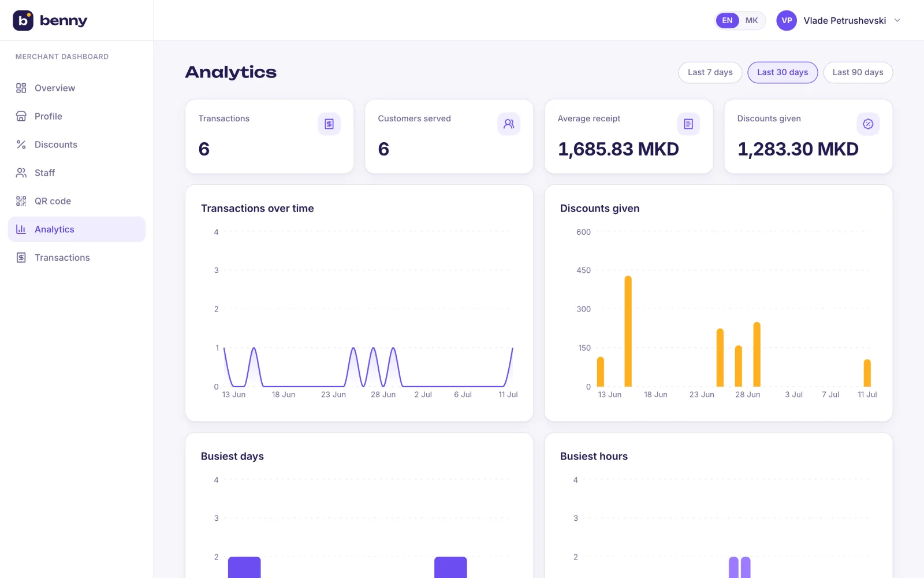This screenshot has width=924, height=578.
Task: Click the Transactions card dollar icon
Action: coord(329,124)
